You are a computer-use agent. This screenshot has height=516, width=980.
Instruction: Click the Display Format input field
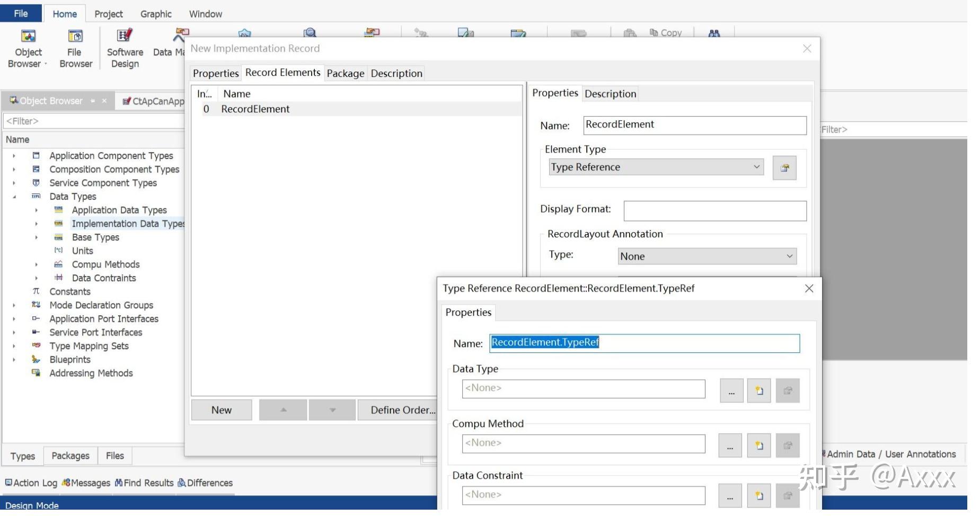point(714,211)
